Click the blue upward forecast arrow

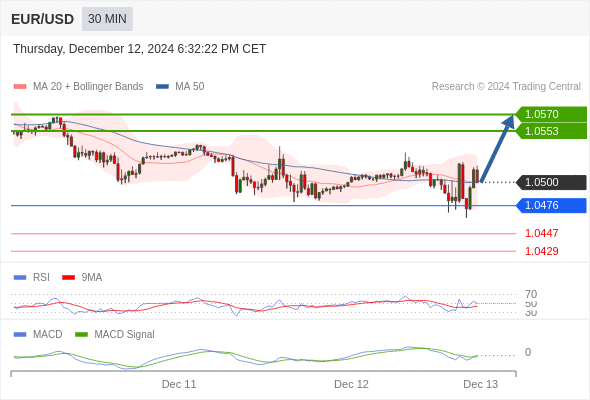497,148
